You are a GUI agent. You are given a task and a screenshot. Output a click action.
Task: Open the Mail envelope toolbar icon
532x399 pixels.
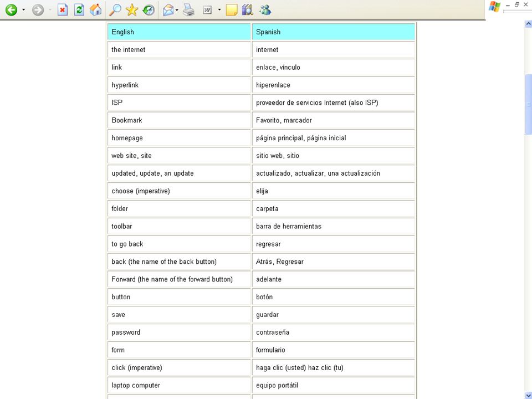(x=168, y=10)
